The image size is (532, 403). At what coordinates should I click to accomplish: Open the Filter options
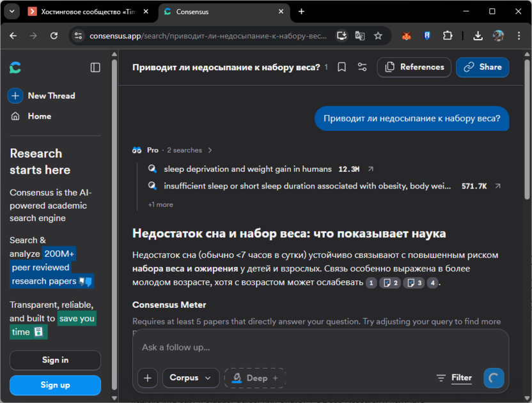tap(454, 377)
